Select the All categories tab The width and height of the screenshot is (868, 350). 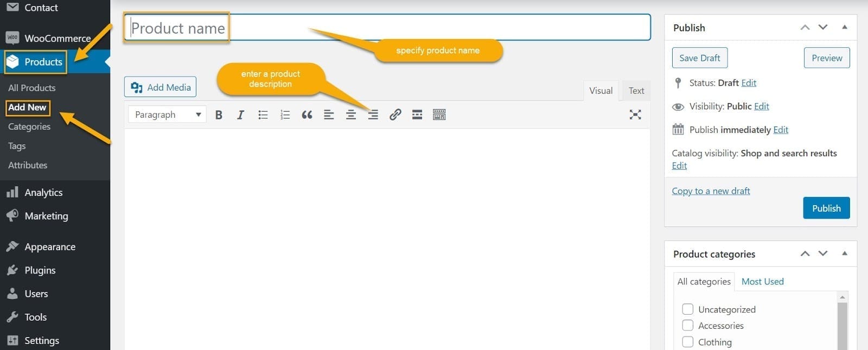[704, 282]
